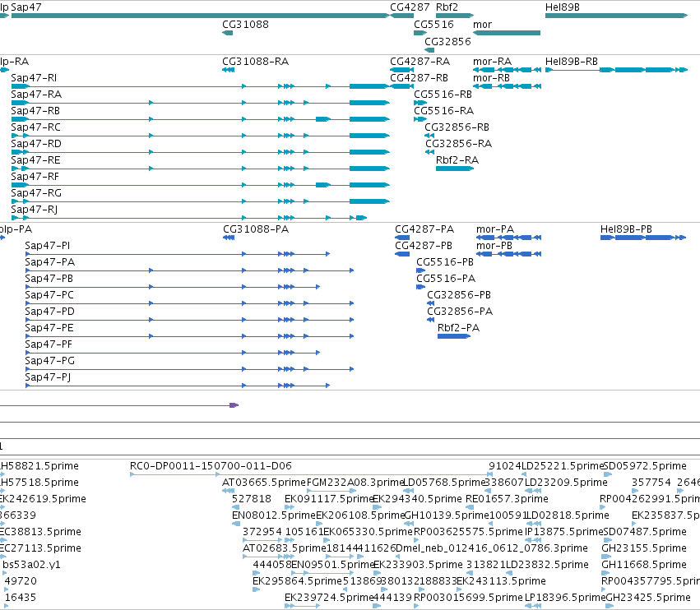
Task: Click the CG5516-PB protein label
Action: pyautogui.click(x=445, y=262)
